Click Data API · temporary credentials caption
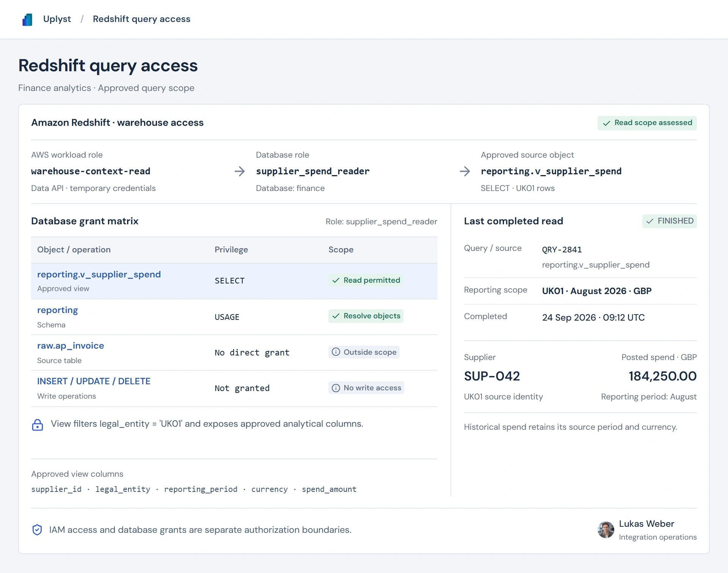This screenshot has width=728, height=573. pyautogui.click(x=93, y=188)
